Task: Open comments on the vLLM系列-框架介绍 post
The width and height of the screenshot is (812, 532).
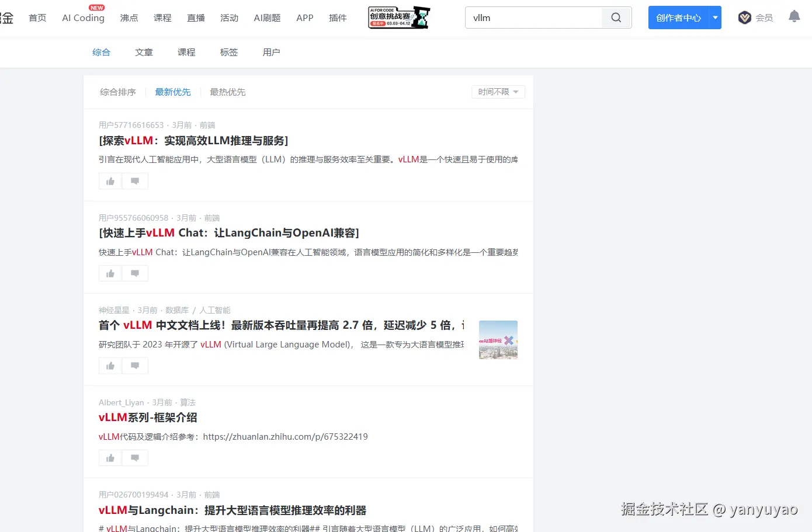Action: pyautogui.click(x=135, y=457)
